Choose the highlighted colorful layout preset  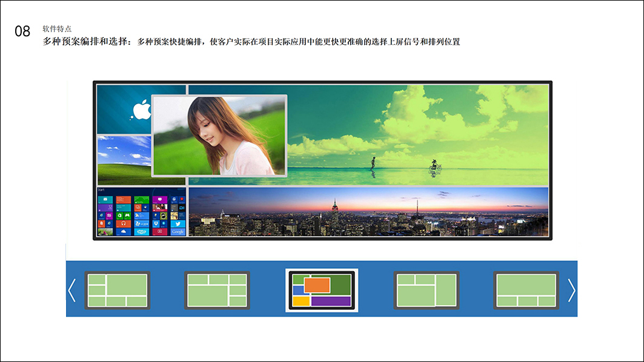tap(322, 291)
